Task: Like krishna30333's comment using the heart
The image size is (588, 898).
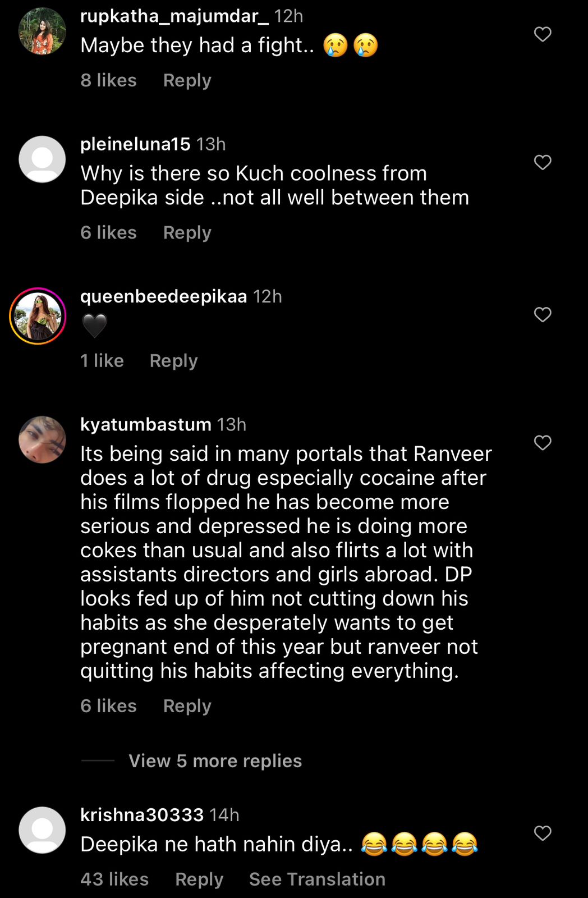Action: point(542,833)
